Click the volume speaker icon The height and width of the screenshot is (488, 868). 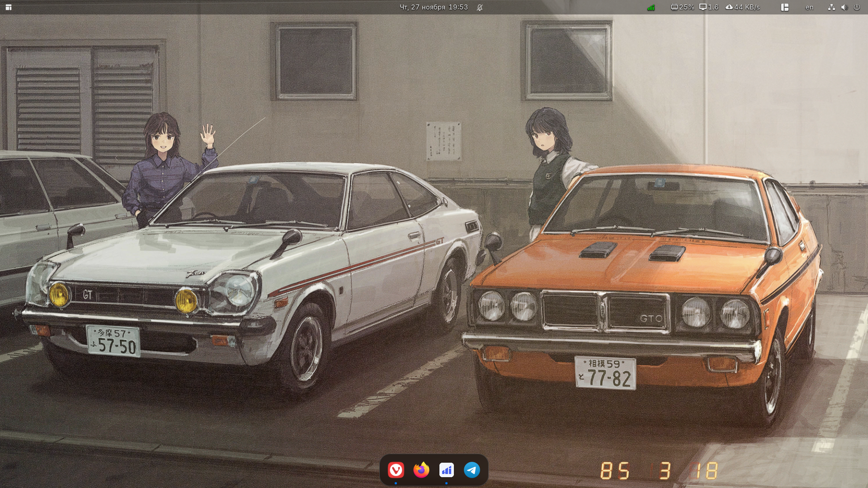[844, 7]
